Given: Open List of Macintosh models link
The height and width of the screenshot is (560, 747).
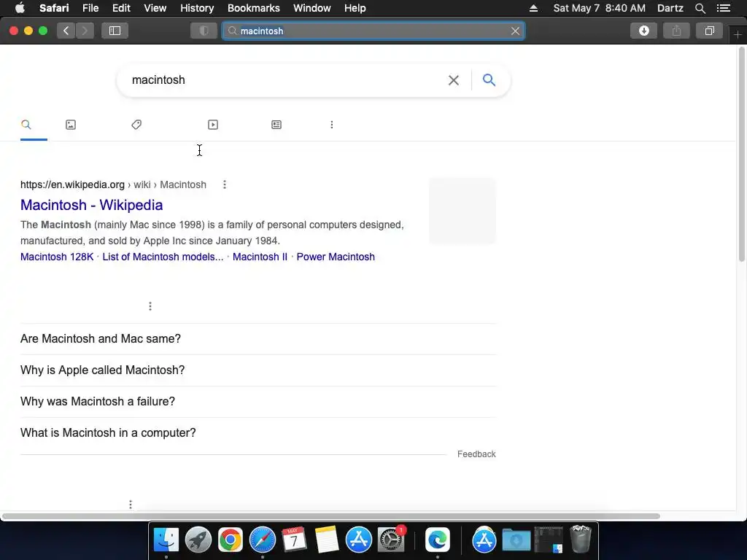Looking at the screenshot, I should point(163,257).
